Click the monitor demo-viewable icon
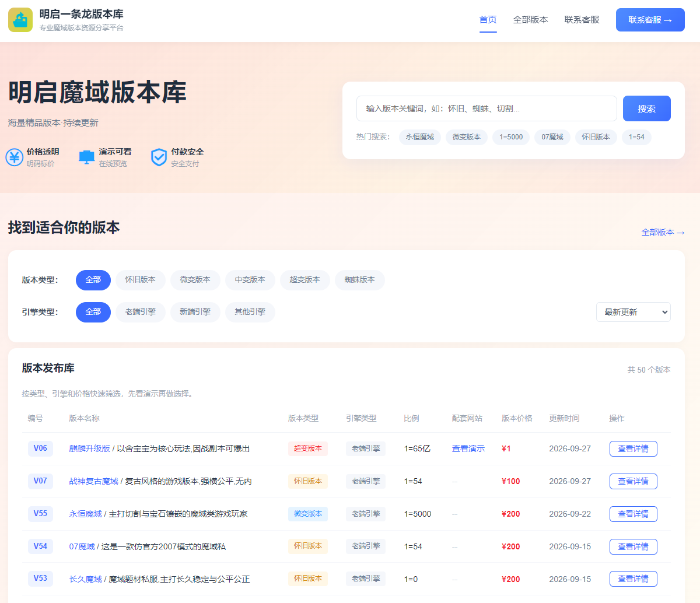Image resolution: width=700 pixels, height=603 pixels. (86, 157)
